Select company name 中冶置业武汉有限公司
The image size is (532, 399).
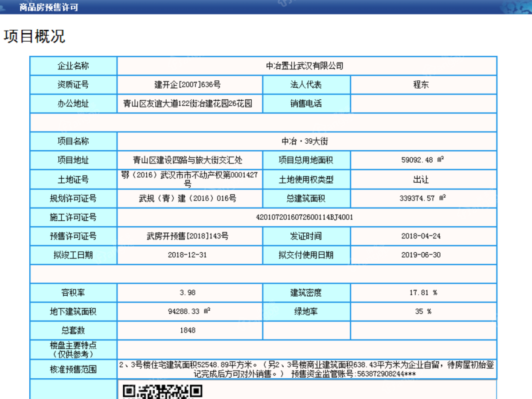305,66
